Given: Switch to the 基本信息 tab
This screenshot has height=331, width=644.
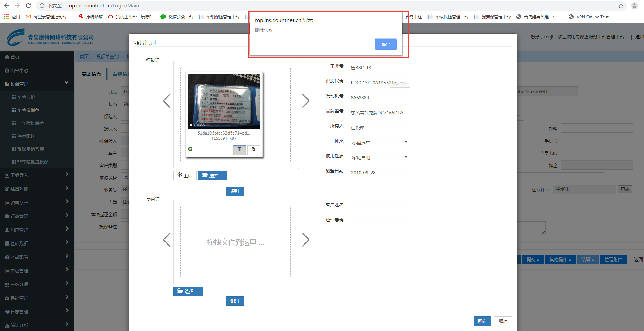Looking at the screenshot, I should click(x=91, y=74).
